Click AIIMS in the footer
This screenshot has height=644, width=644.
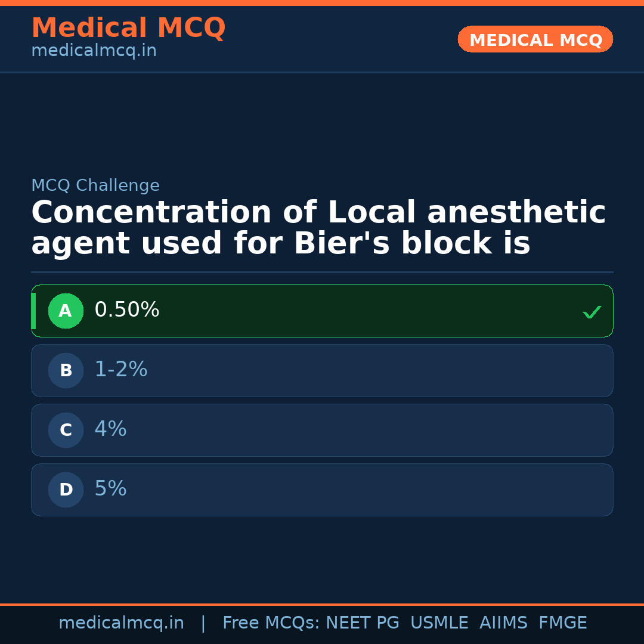click(x=503, y=623)
